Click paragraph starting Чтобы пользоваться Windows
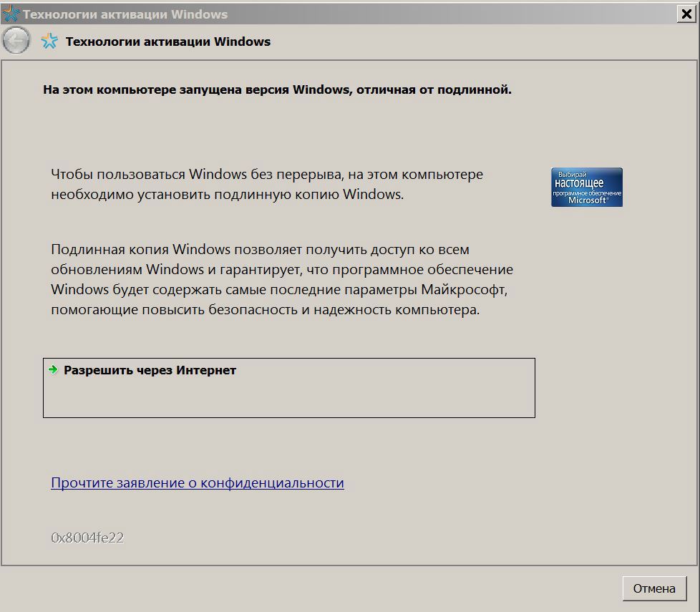This screenshot has height=612, width=700. click(267, 184)
